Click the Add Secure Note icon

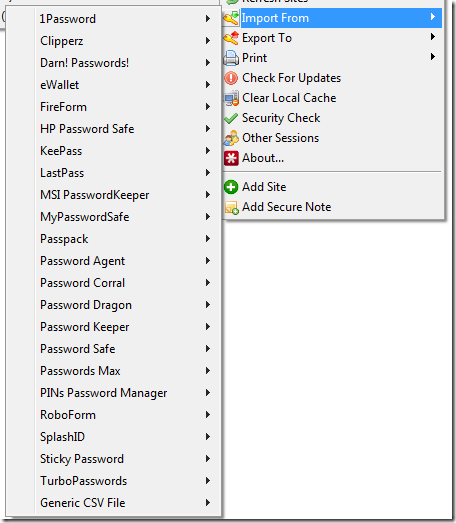click(232, 207)
